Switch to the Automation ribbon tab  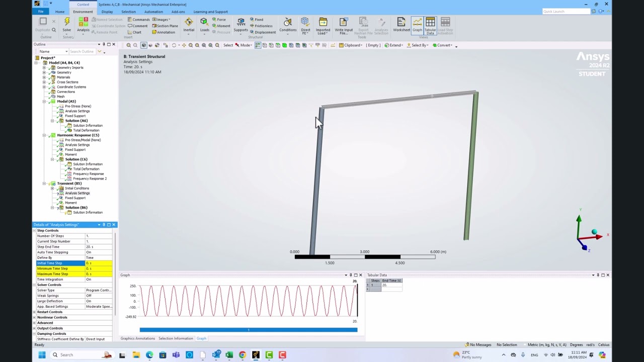click(153, 12)
